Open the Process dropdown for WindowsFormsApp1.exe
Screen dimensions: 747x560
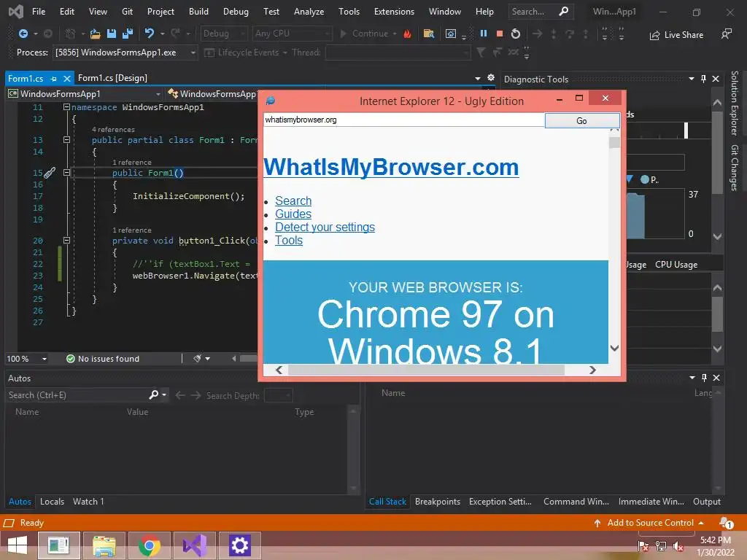[193, 52]
